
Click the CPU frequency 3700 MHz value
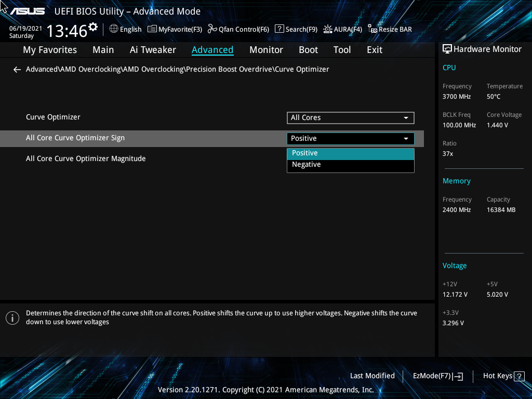click(456, 97)
